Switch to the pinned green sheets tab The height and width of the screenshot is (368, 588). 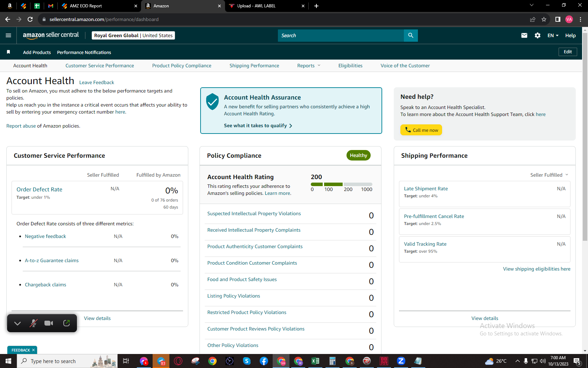(x=37, y=6)
